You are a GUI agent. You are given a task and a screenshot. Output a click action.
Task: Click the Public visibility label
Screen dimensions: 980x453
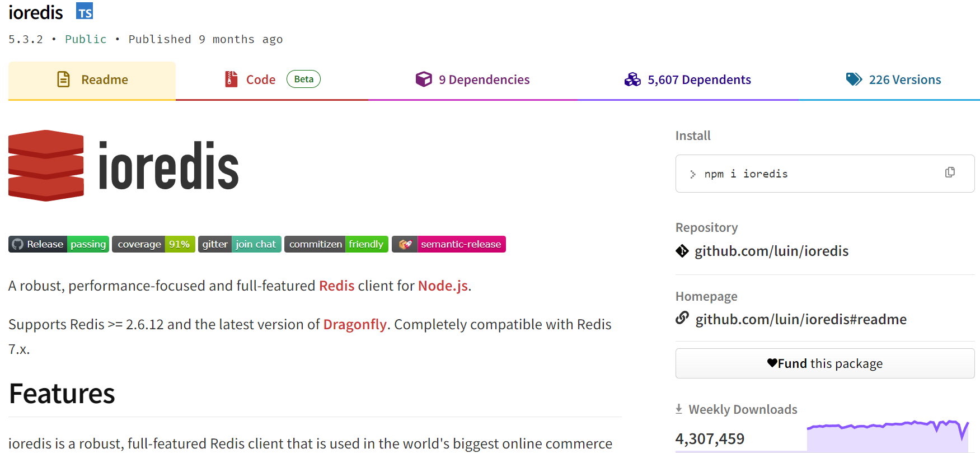pyautogui.click(x=86, y=39)
